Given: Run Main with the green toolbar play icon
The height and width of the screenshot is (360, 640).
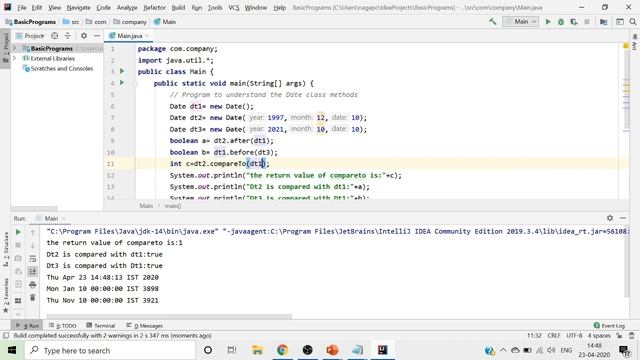Looking at the screenshot, I should pos(548,22).
